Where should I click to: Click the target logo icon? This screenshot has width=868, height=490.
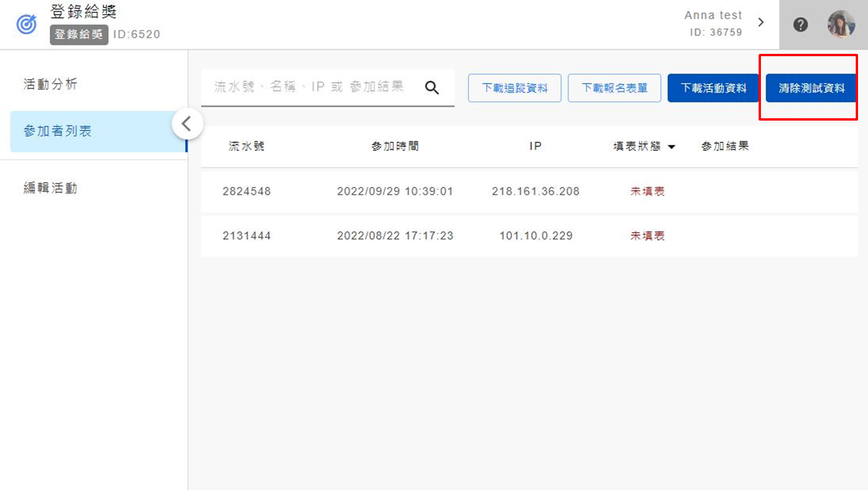[x=26, y=25]
